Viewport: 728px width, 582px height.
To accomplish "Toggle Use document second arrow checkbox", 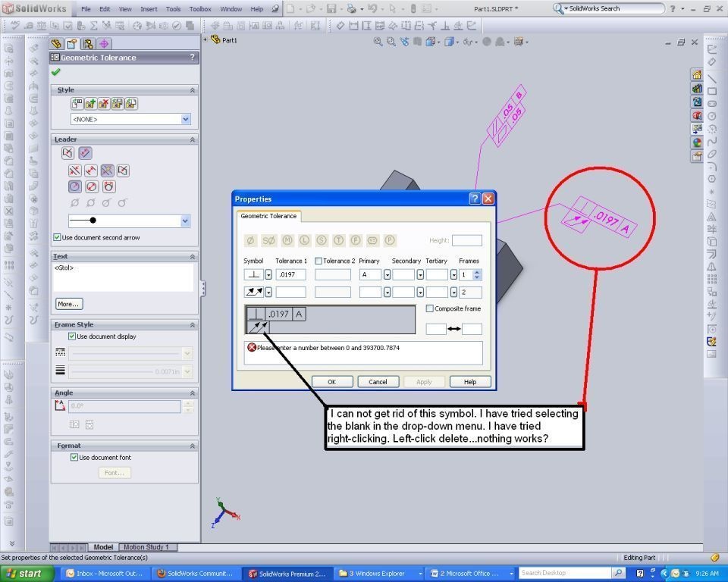I will click(x=57, y=237).
